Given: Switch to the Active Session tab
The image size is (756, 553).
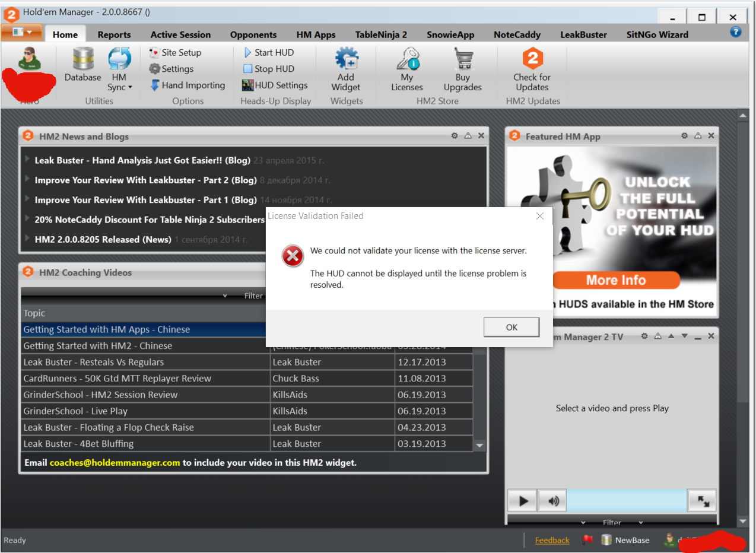Looking at the screenshot, I should coord(180,34).
